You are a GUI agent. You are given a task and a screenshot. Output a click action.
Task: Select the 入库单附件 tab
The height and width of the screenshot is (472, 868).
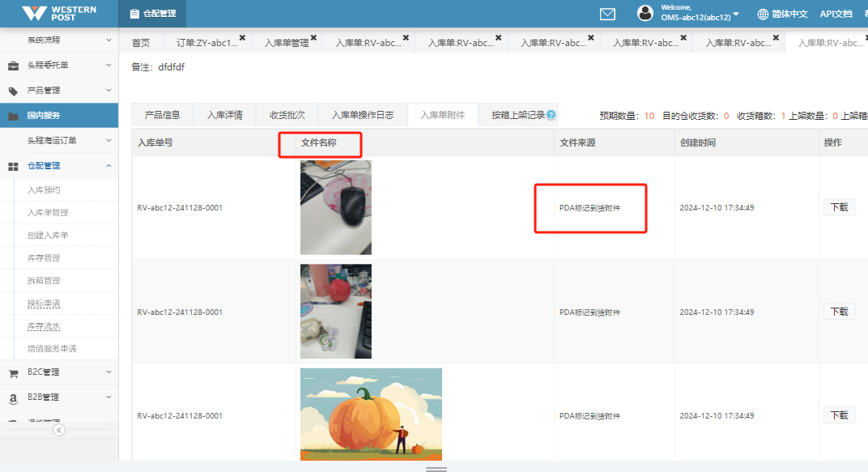pyautogui.click(x=442, y=114)
